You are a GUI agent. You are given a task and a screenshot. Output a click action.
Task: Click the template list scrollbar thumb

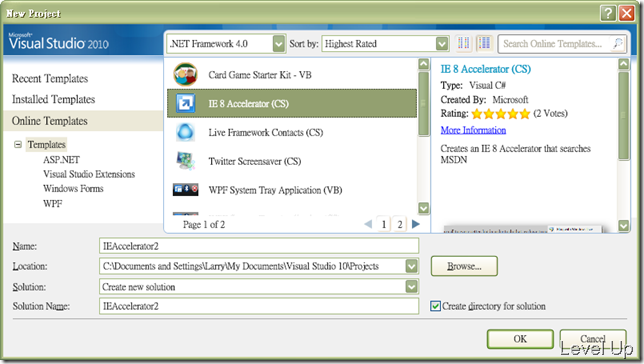[423, 104]
